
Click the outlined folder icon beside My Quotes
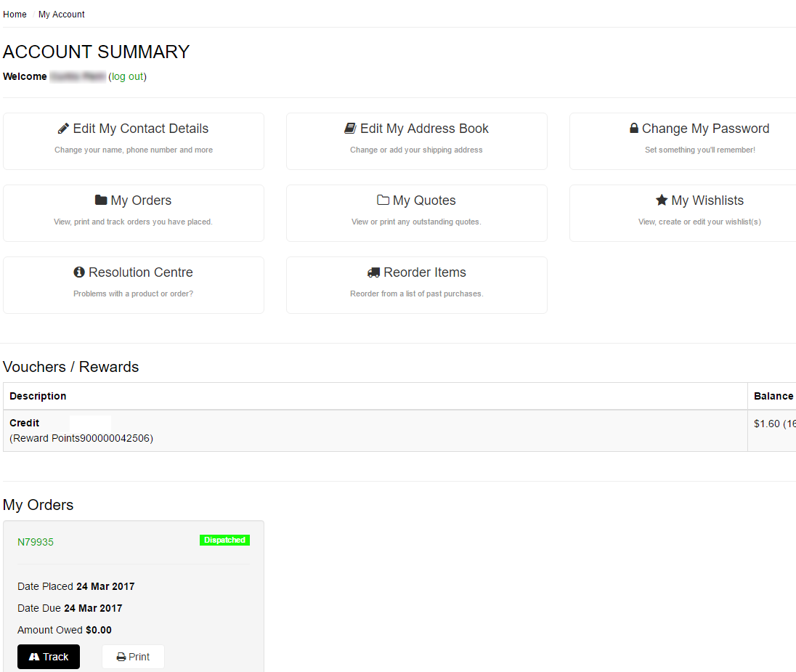[383, 200]
